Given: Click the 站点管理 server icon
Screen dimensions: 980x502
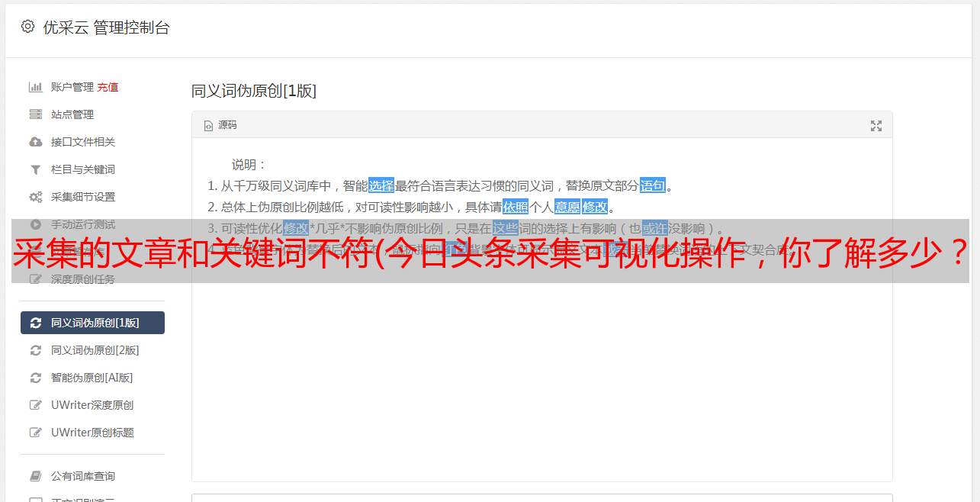Looking at the screenshot, I should pyautogui.click(x=35, y=114).
